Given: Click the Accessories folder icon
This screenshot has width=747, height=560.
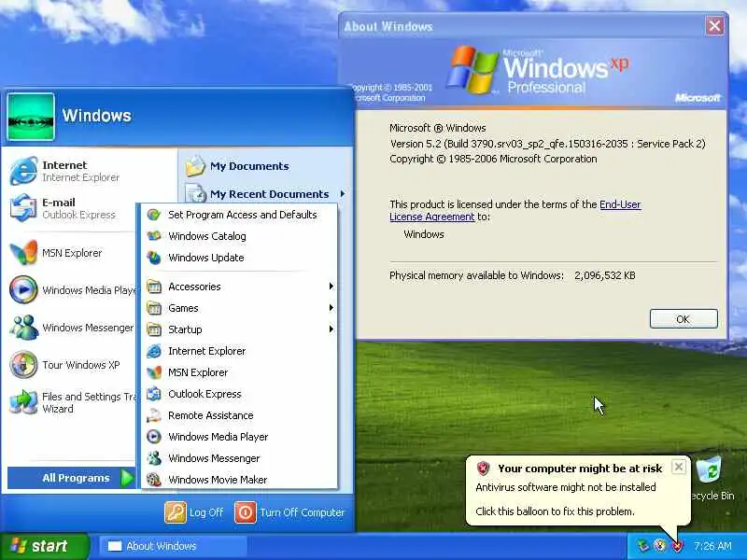Looking at the screenshot, I should (x=154, y=287).
